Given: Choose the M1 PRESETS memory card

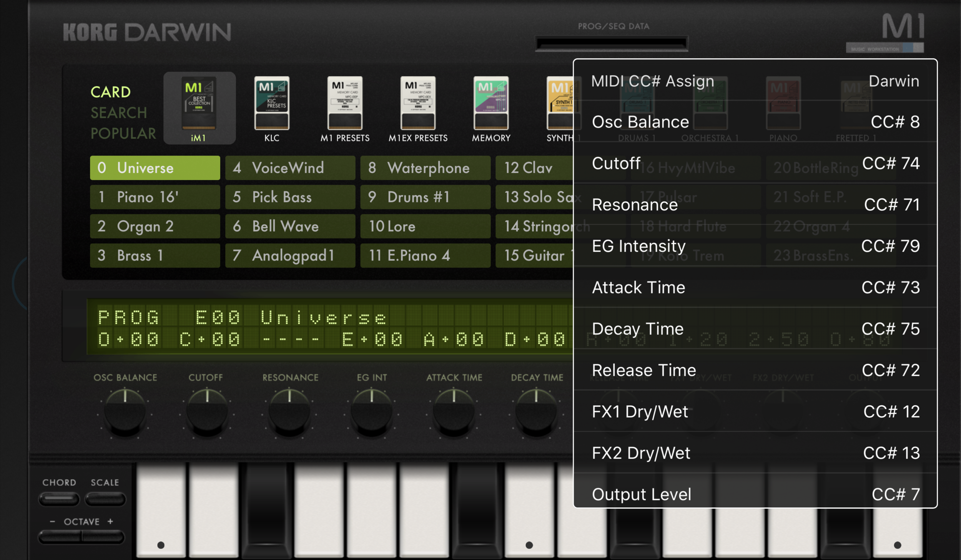Looking at the screenshot, I should click(345, 109).
